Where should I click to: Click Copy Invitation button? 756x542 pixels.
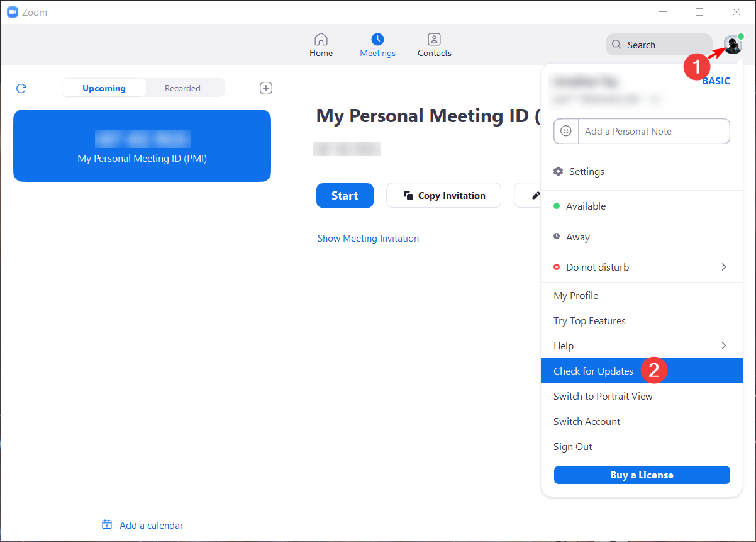(443, 196)
